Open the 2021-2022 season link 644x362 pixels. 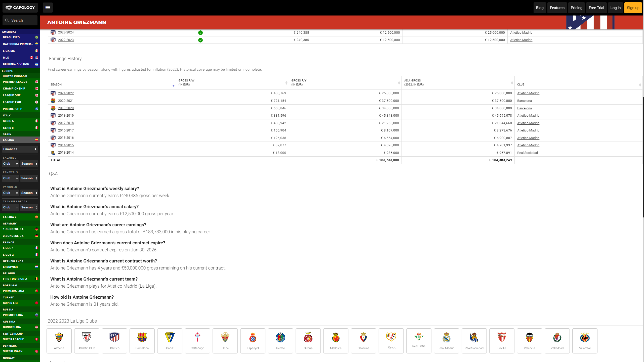pos(66,93)
